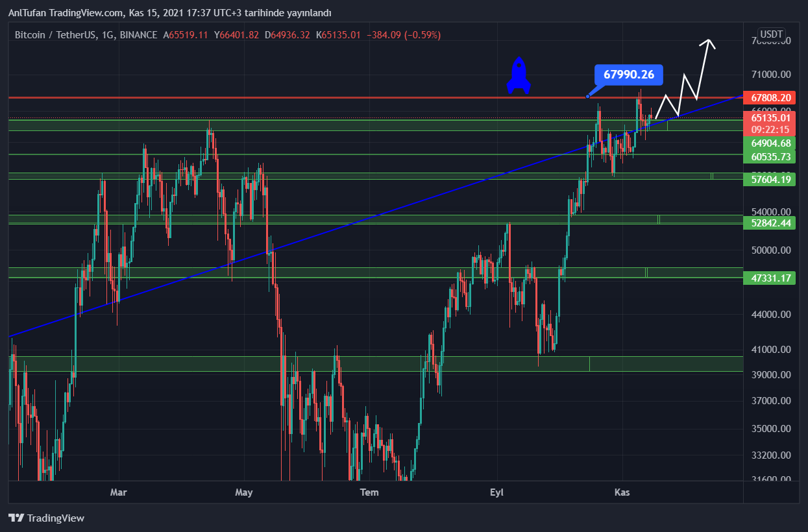
Task: Click the white projection arrow head
Action: click(x=709, y=43)
